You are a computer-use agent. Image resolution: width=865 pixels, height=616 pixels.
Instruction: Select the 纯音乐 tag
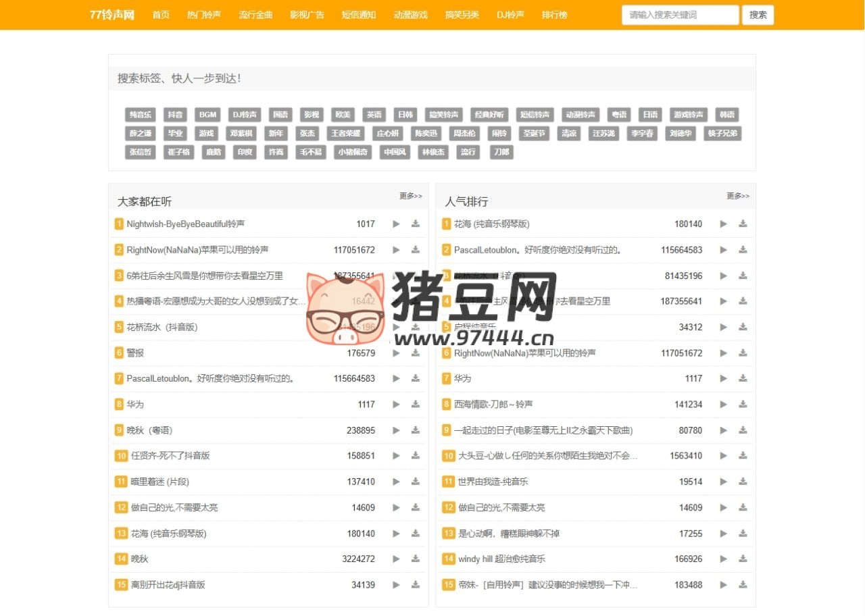(x=140, y=115)
